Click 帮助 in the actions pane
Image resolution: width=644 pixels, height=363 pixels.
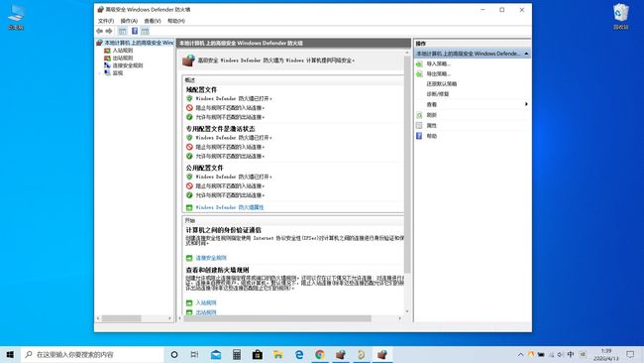coord(431,136)
